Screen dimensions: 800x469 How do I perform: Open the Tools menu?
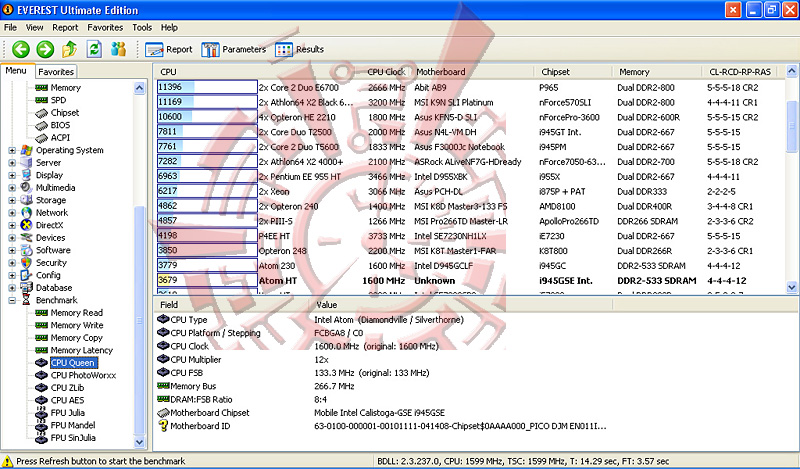pos(142,28)
